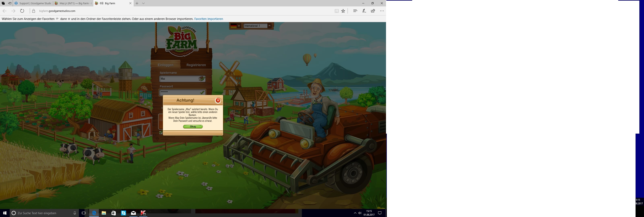The image size is (644, 217).
Task: Set tabs aside icon
Action: [9, 3]
